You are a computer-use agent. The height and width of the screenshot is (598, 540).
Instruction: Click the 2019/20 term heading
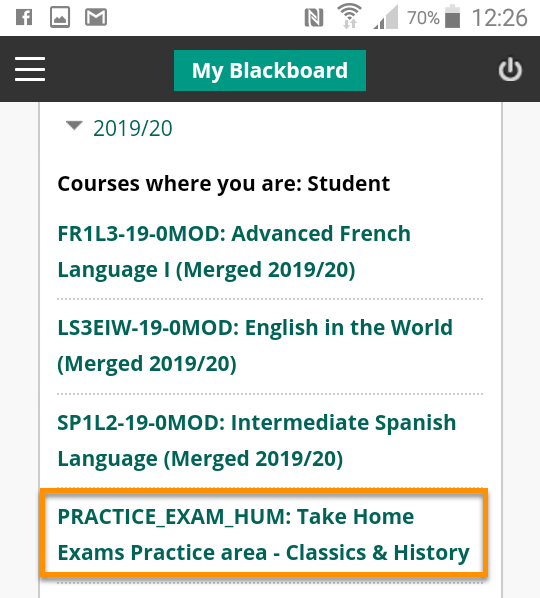point(133,128)
